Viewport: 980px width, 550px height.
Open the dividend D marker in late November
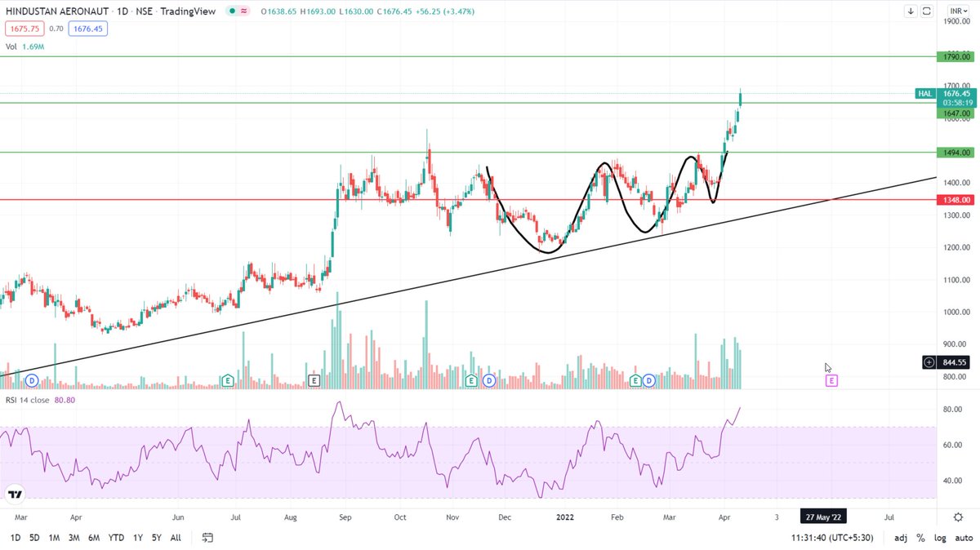coord(488,380)
